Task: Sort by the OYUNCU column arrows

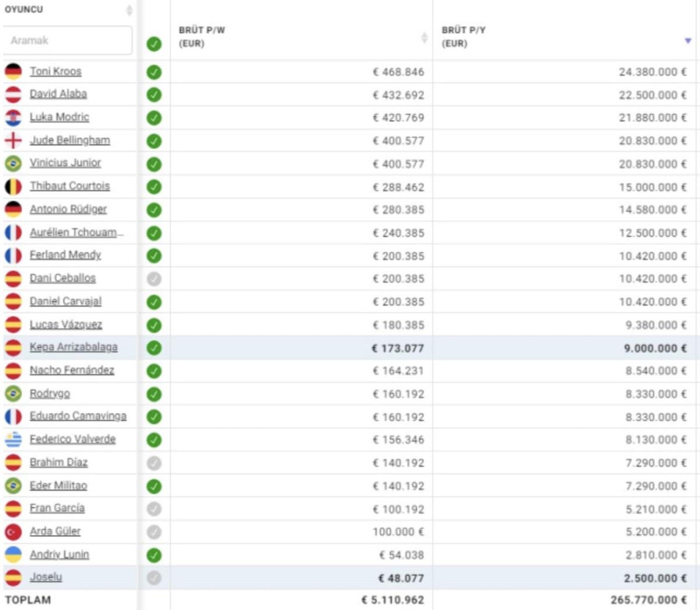Action: (x=129, y=11)
